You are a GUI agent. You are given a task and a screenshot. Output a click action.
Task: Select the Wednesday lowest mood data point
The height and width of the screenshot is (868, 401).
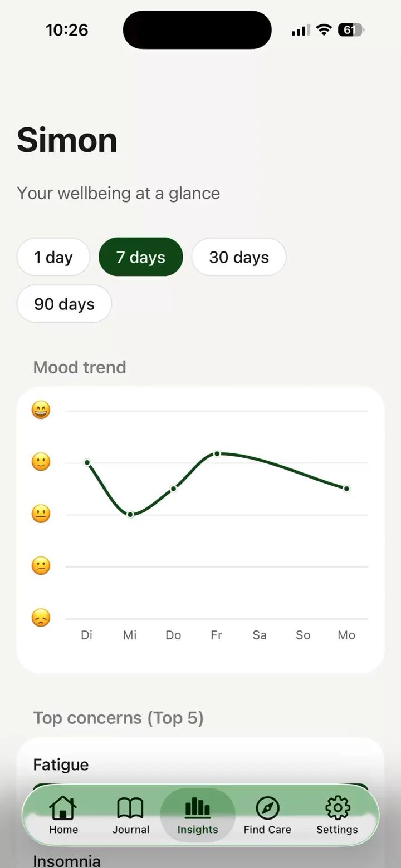coord(130,514)
